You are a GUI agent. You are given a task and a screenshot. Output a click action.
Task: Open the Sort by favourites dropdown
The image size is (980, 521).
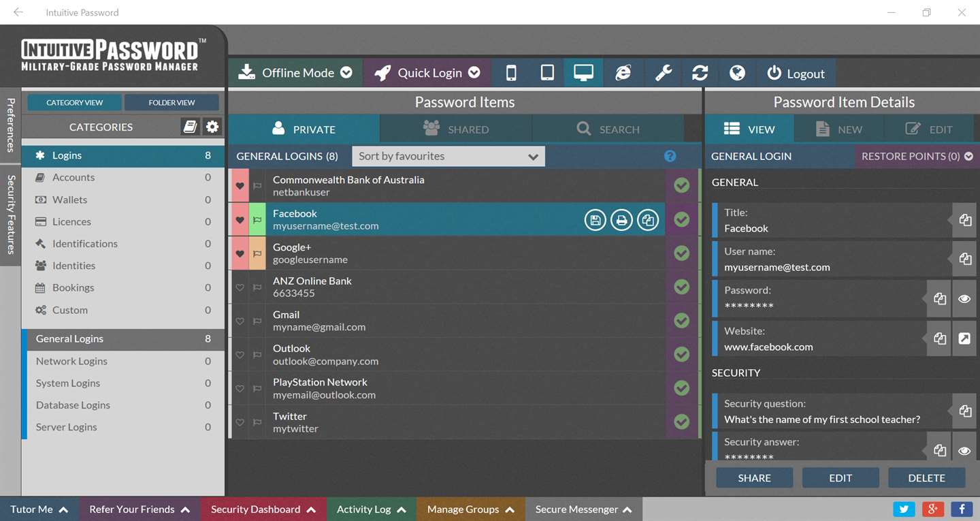pos(448,156)
